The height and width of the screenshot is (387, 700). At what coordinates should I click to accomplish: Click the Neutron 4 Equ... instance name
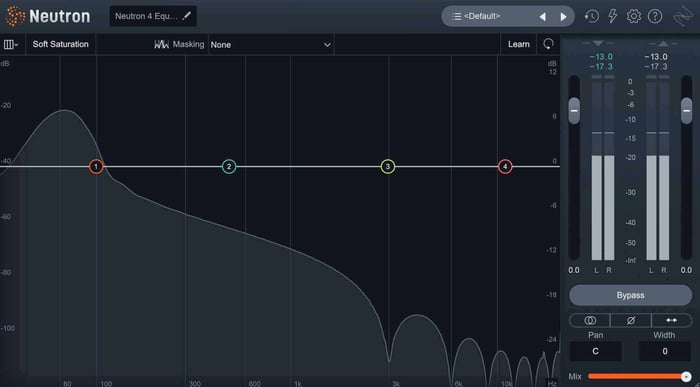[146, 16]
